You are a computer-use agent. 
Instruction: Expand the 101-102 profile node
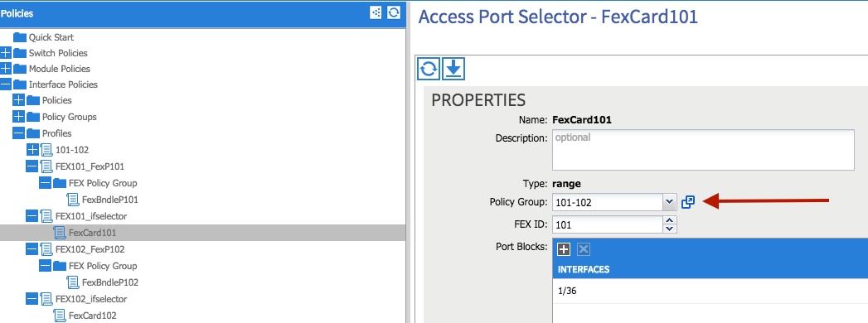click(32, 150)
